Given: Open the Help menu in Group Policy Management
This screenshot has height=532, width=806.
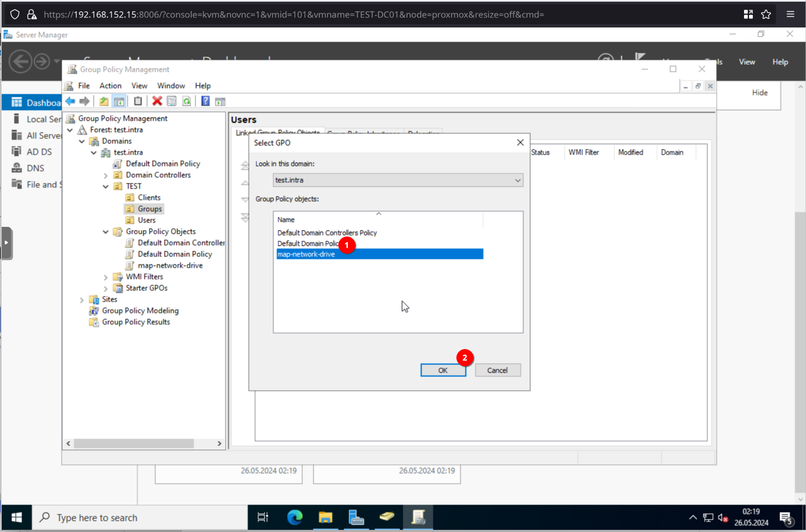Looking at the screenshot, I should click(x=203, y=86).
